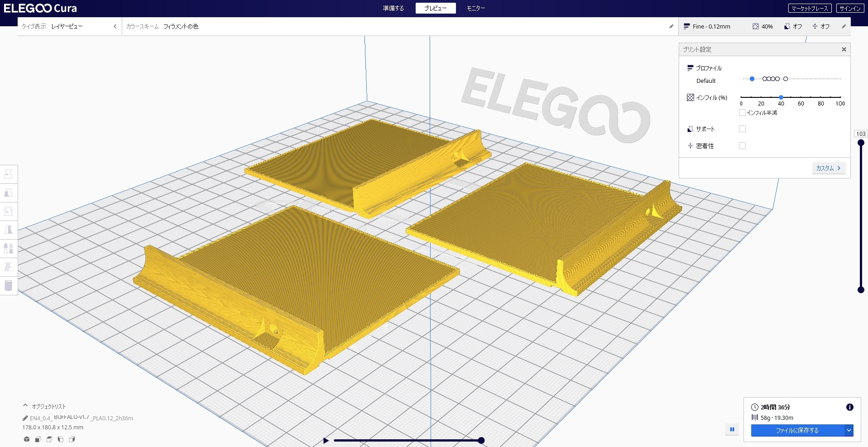Viewport: 868px width, 447px height.
Task: Switch to front view cube icon
Action: (x=38, y=439)
